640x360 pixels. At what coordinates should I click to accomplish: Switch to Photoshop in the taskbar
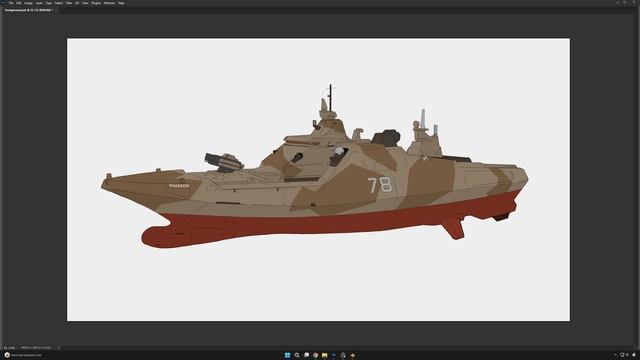334,355
